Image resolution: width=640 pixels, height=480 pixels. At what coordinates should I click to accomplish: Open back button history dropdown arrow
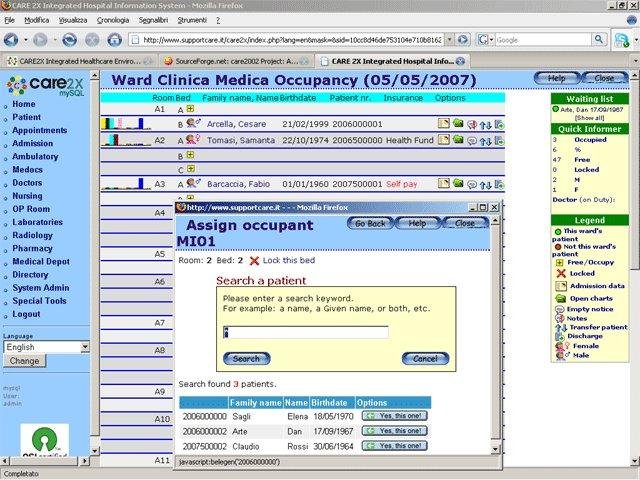click(x=26, y=40)
